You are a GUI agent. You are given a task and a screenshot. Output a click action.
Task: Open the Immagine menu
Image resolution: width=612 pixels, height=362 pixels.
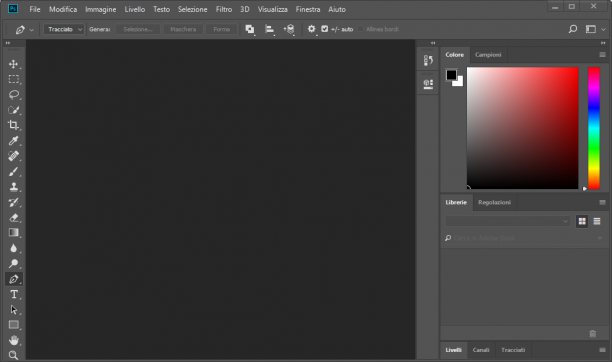100,9
